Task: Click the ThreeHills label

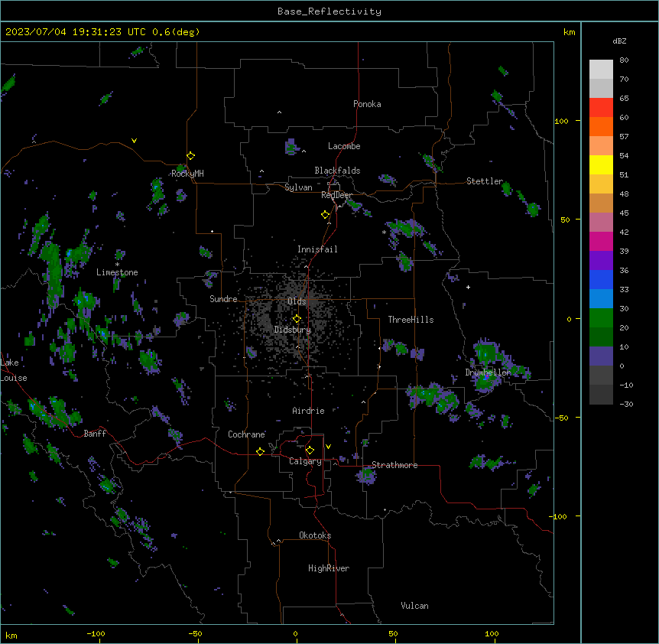Action: pos(411,320)
